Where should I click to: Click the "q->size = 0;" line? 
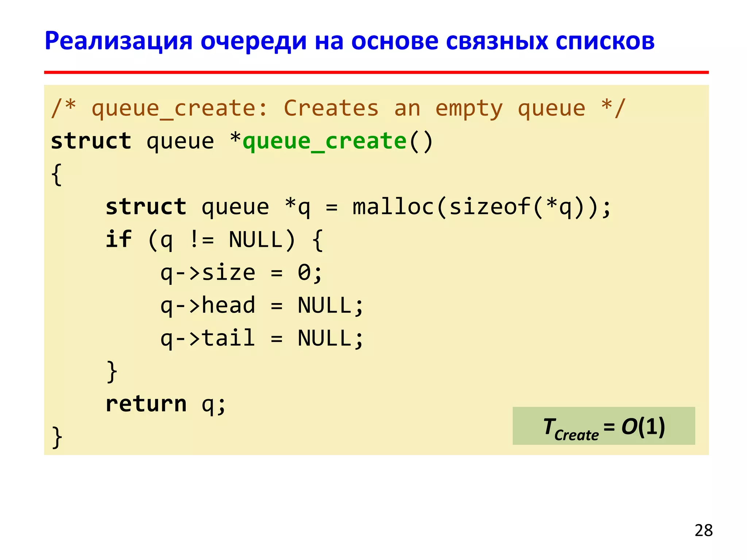(241, 273)
